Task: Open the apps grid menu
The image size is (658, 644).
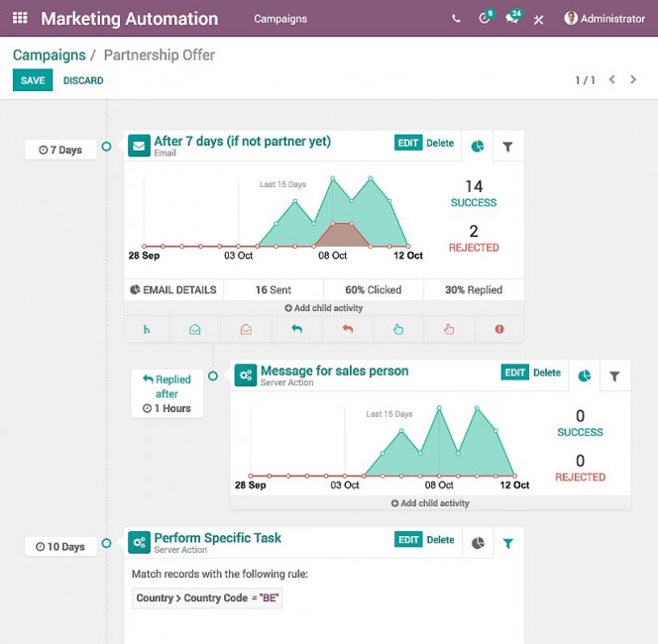Action: click(20, 19)
